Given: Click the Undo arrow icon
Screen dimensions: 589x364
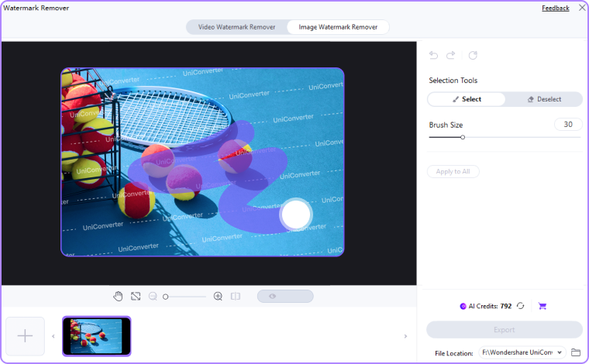Looking at the screenshot, I should [x=433, y=56].
